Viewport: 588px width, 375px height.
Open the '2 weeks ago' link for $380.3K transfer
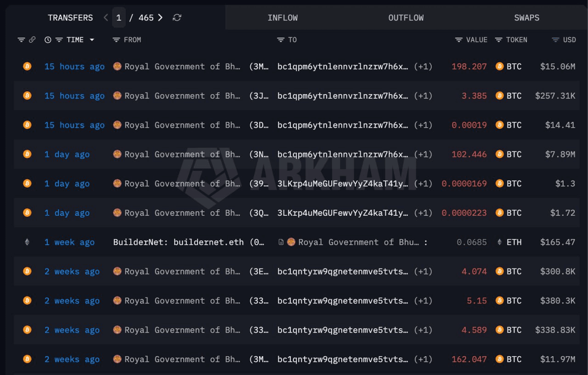click(x=72, y=301)
